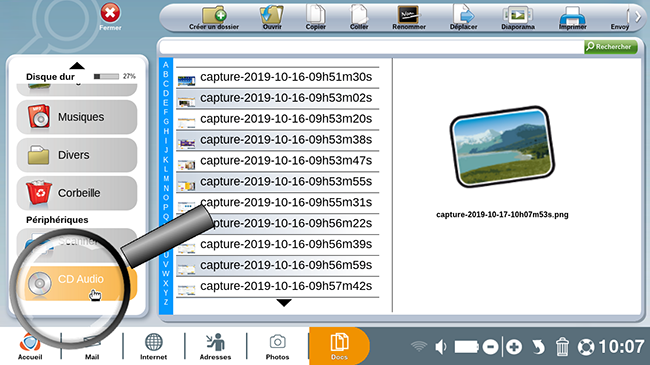Start the Diaporama slideshow icon
The image size is (650, 365).
click(518, 15)
